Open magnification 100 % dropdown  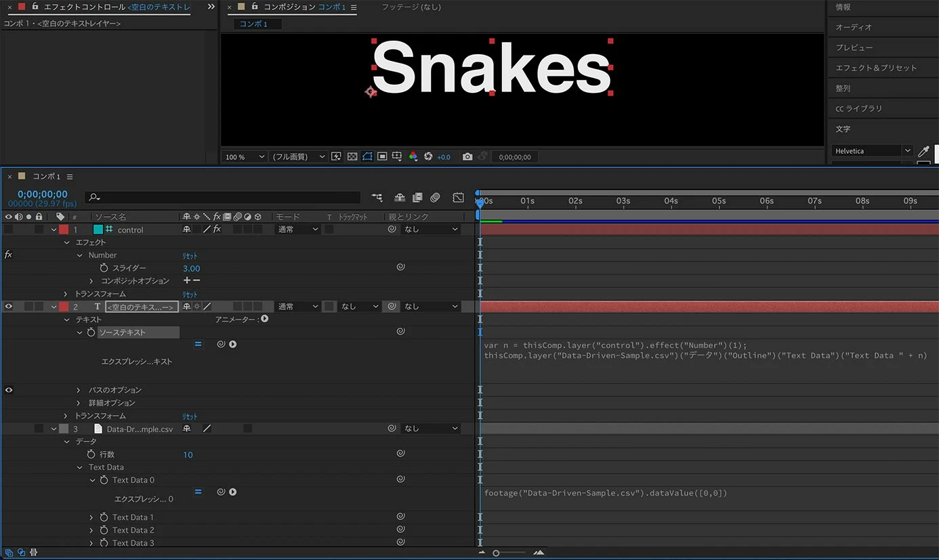click(x=245, y=156)
